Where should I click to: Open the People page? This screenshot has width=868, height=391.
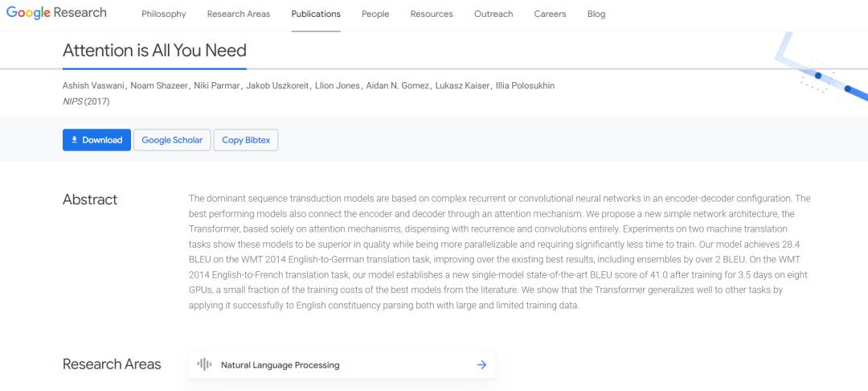[x=375, y=14]
